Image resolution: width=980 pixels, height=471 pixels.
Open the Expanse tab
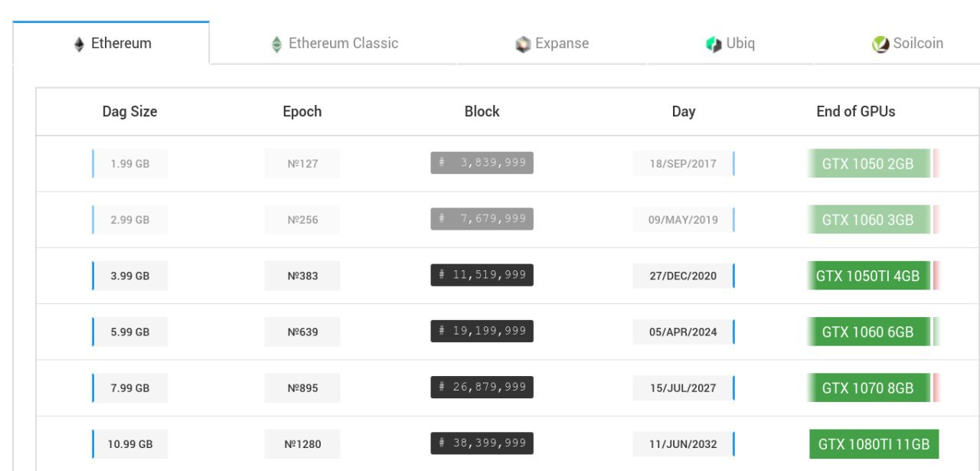(x=552, y=44)
